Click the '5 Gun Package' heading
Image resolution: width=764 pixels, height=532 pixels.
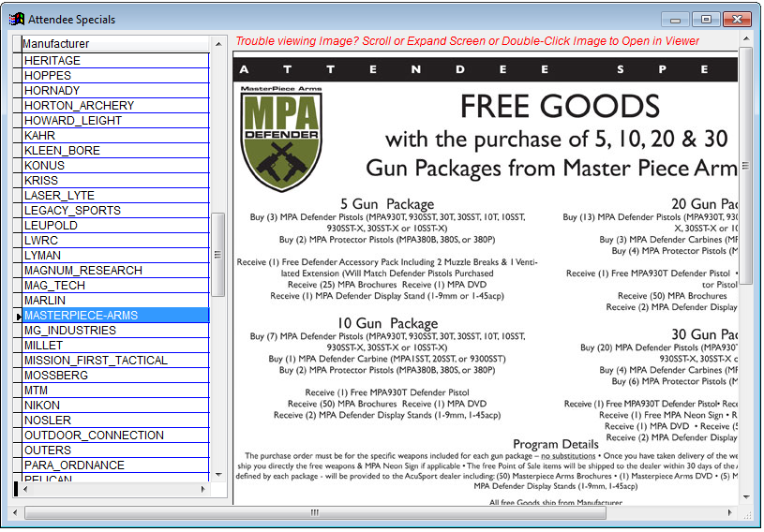tap(387, 203)
